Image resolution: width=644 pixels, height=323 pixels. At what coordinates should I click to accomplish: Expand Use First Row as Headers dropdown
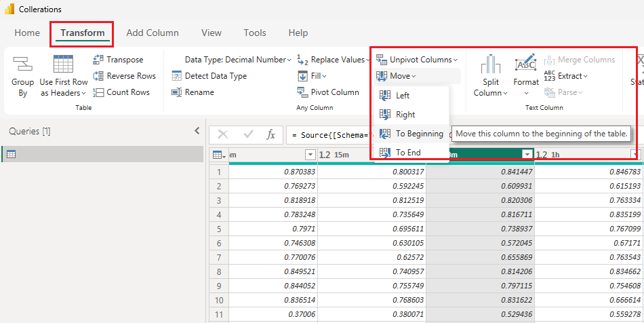(84, 94)
